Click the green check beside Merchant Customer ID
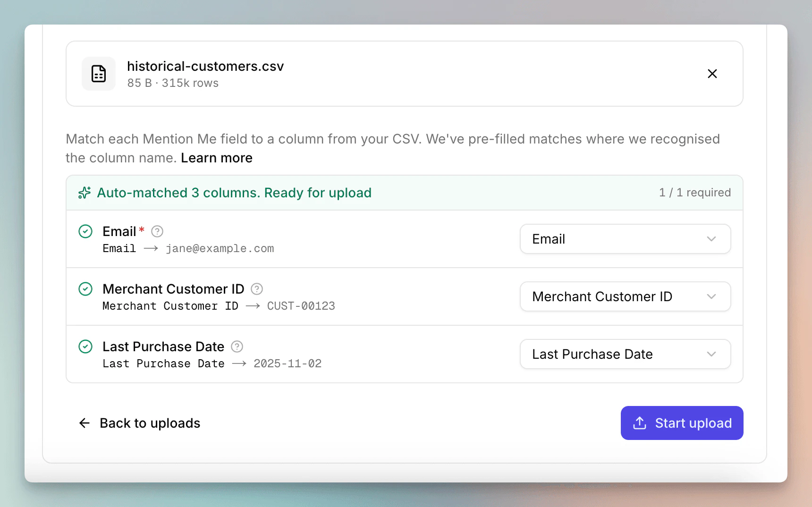 click(x=85, y=289)
